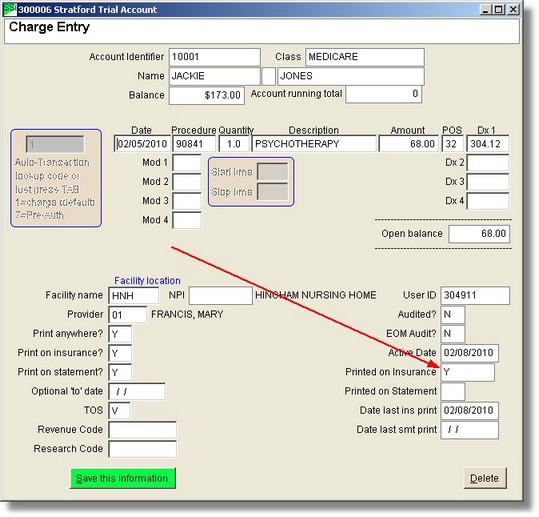Click the Audited? field

(x=453, y=315)
